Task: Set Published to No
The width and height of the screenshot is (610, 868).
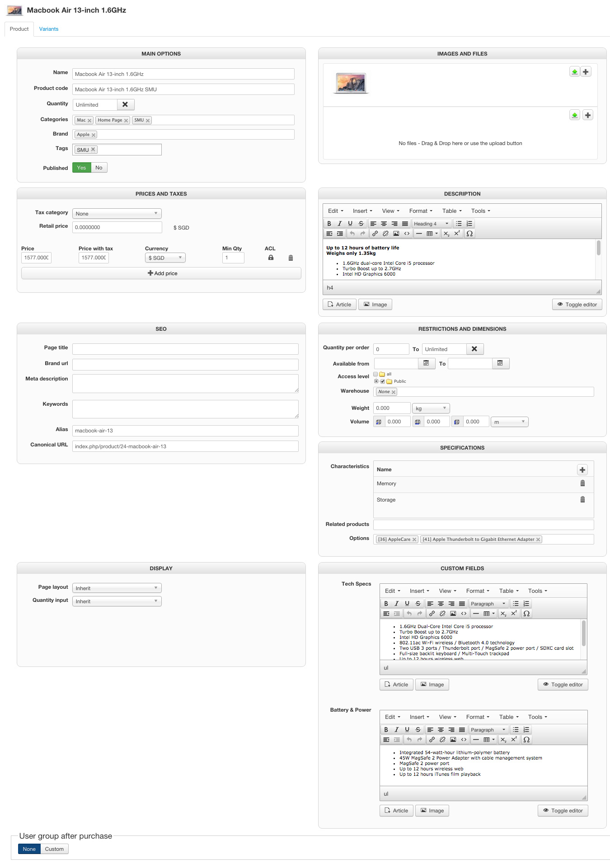Action: click(x=99, y=168)
